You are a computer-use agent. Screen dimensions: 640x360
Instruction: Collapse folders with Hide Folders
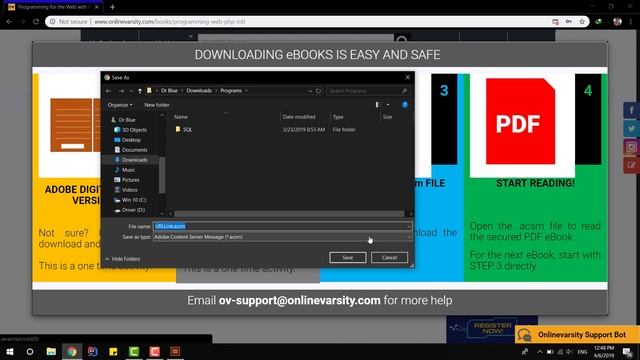pyautogui.click(x=122, y=259)
